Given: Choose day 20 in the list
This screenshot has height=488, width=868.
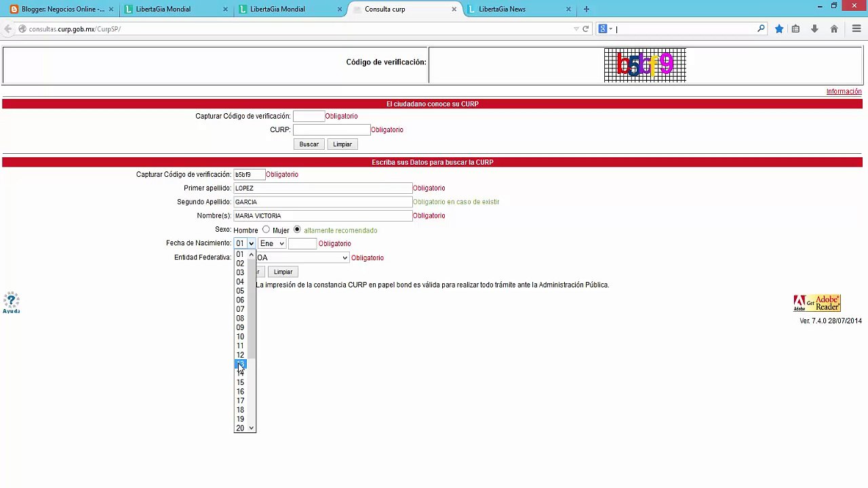Looking at the screenshot, I should (240, 428).
